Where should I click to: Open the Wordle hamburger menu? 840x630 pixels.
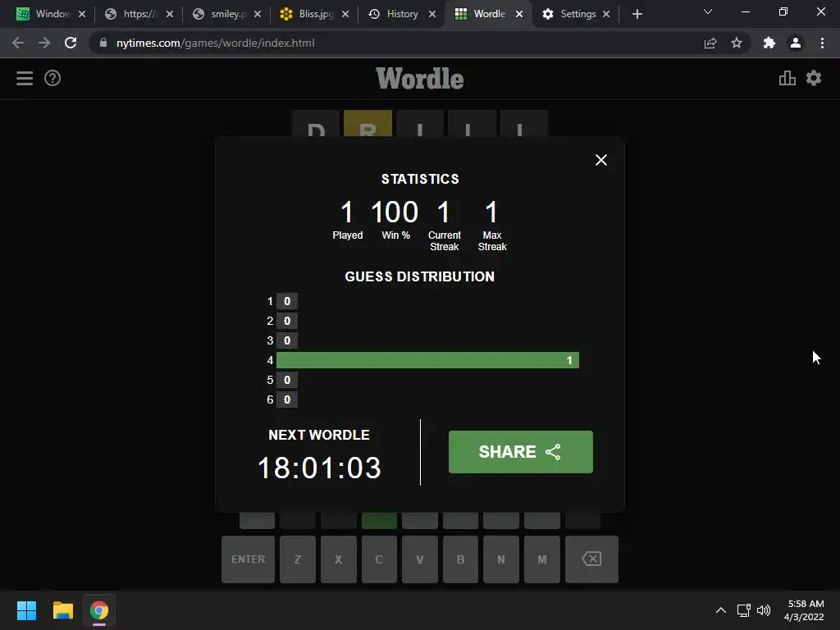click(x=25, y=78)
